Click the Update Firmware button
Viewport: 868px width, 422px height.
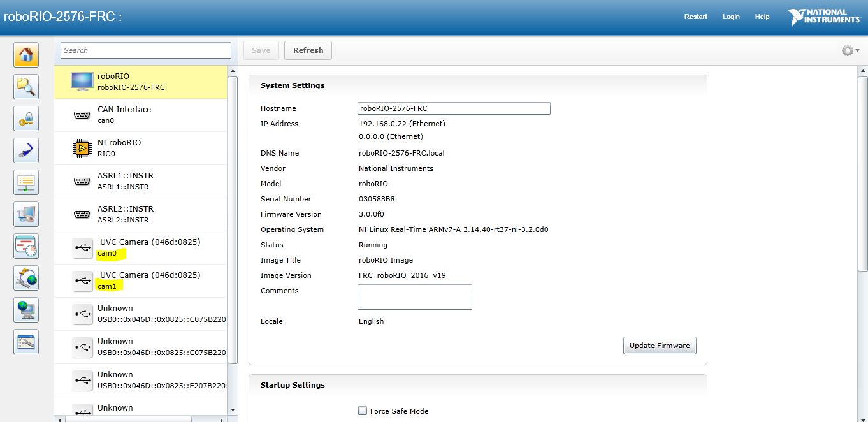tap(660, 346)
